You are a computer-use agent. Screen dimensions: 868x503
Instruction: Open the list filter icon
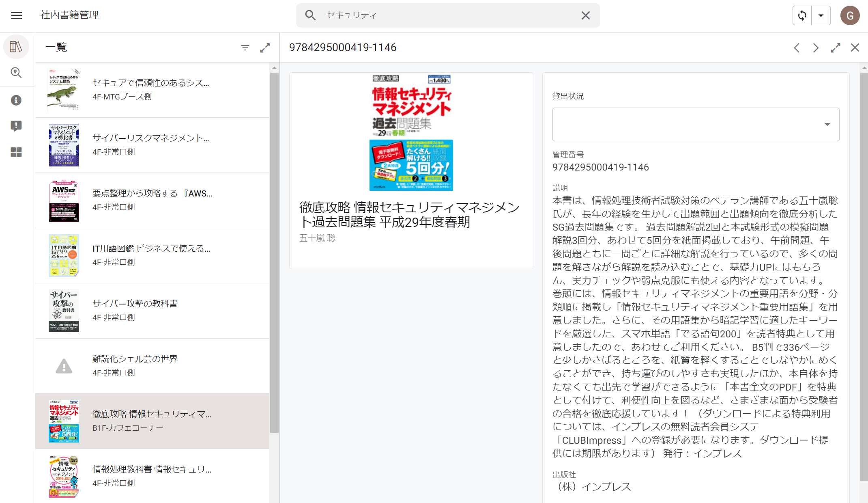coord(245,47)
